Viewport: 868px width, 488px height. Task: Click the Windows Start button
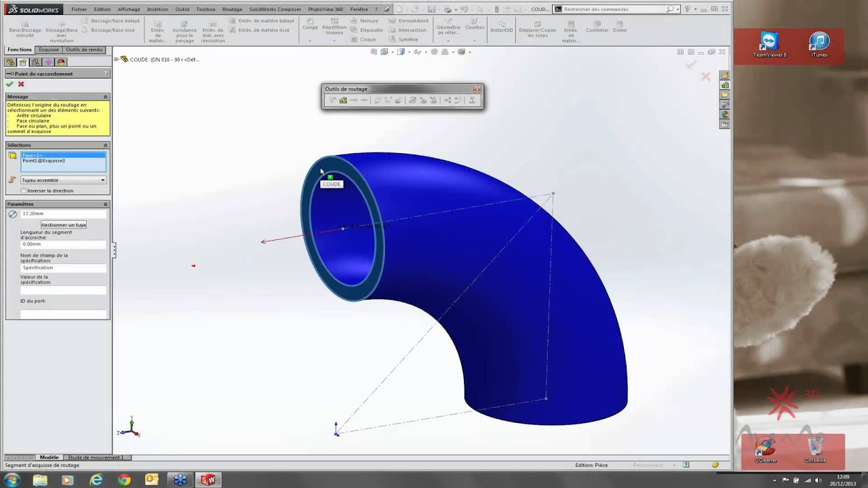click(x=13, y=480)
